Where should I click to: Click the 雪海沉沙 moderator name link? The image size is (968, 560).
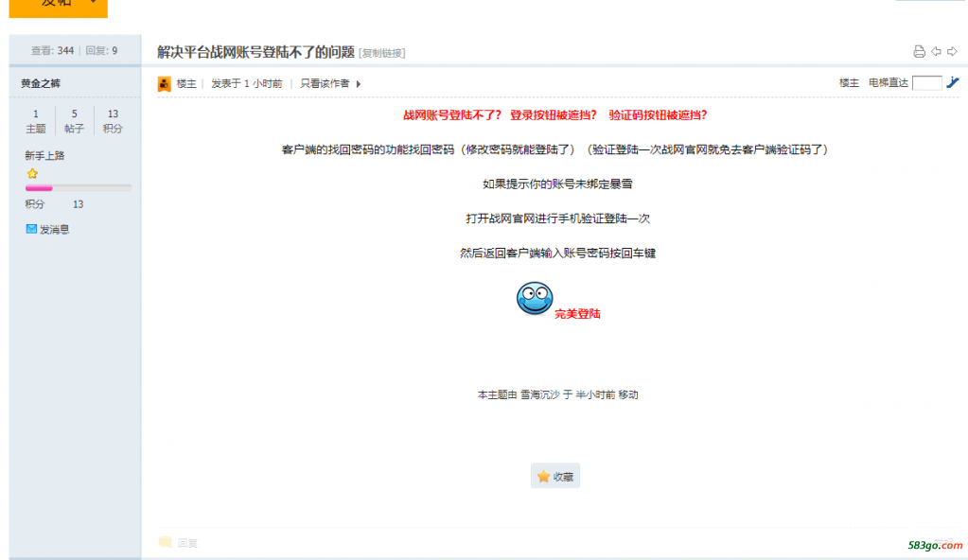[539, 395]
